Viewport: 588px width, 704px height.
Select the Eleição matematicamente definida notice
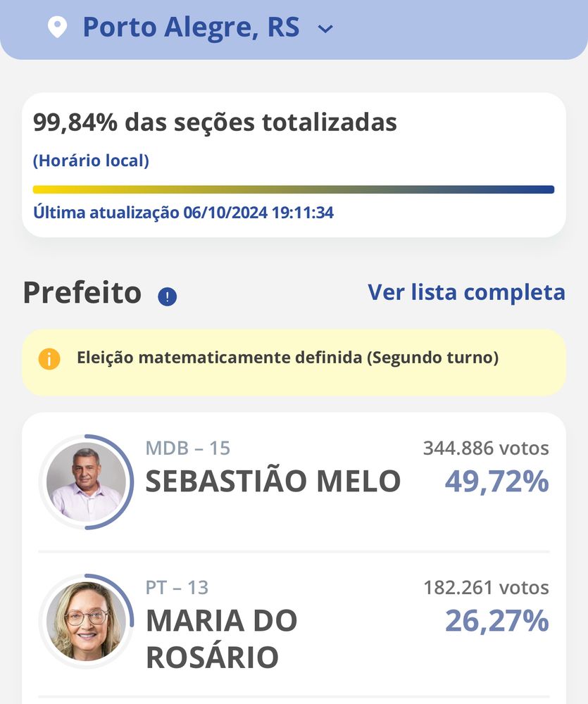tap(294, 363)
